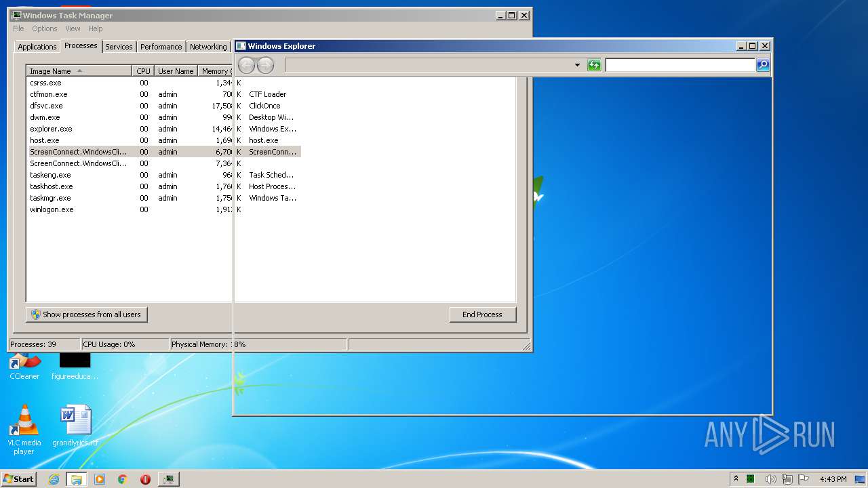This screenshot has height=488, width=868.
Task: Open the Opera browser taskbar icon
Action: pyautogui.click(x=145, y=479)
